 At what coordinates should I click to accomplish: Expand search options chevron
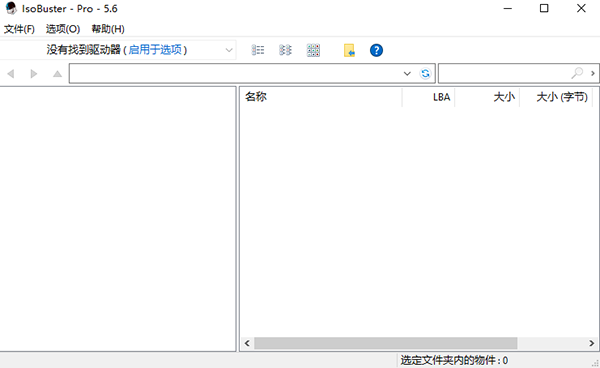[593, 73]
